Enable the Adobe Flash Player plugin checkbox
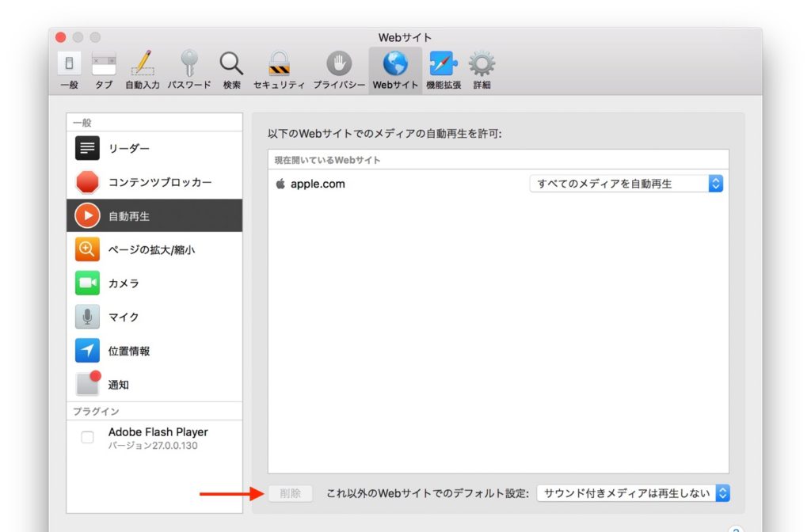This screenshot has width=811, height=532. point(87,437)
